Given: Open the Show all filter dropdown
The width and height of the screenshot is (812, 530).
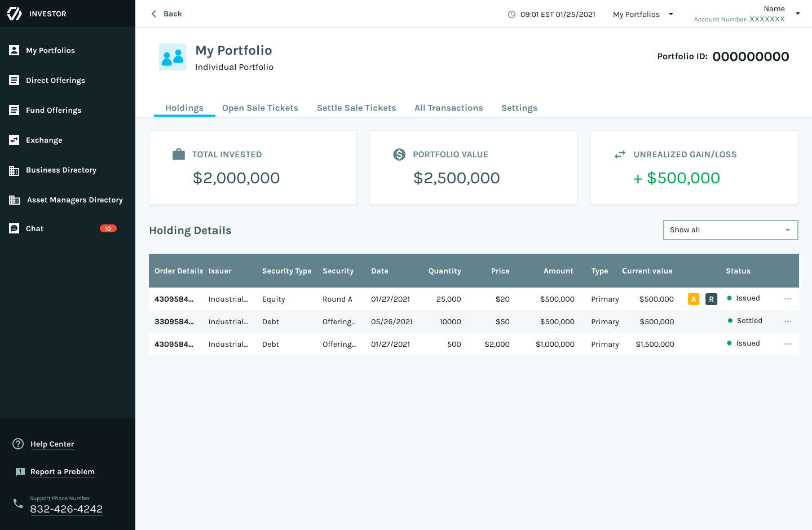Looking at the screenshot, I should (x=731, y=230).
